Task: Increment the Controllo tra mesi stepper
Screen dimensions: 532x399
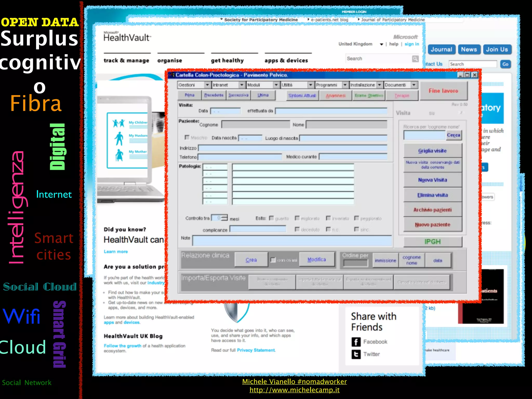Action: (x=225, y=216)
